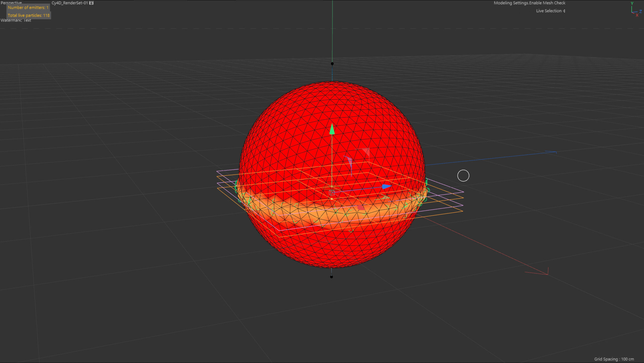The height and width of the screenshot is (363, 644).
Task: Click the Grid Spacing 100 cm label
Action: point(614,359)
